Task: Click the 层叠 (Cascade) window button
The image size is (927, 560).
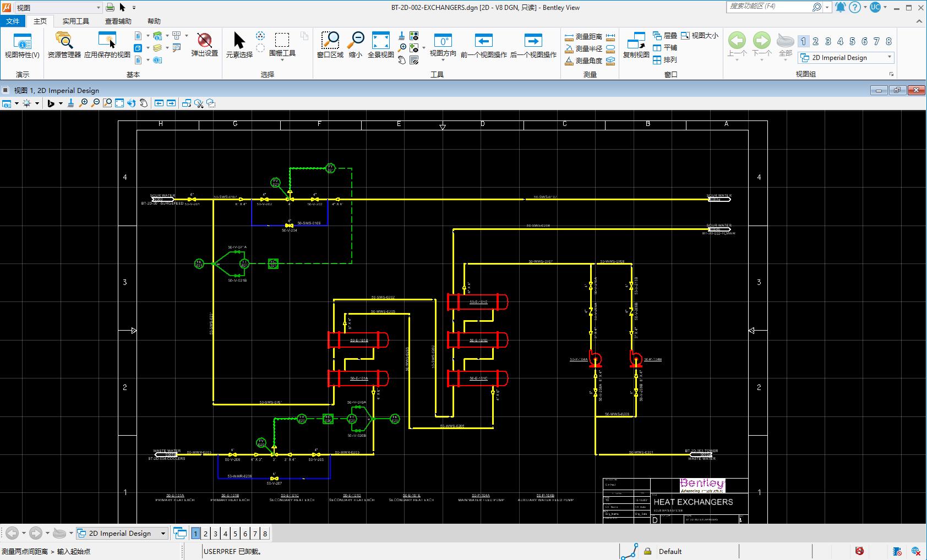Action: pyautogui.click(x=665, y=36)
